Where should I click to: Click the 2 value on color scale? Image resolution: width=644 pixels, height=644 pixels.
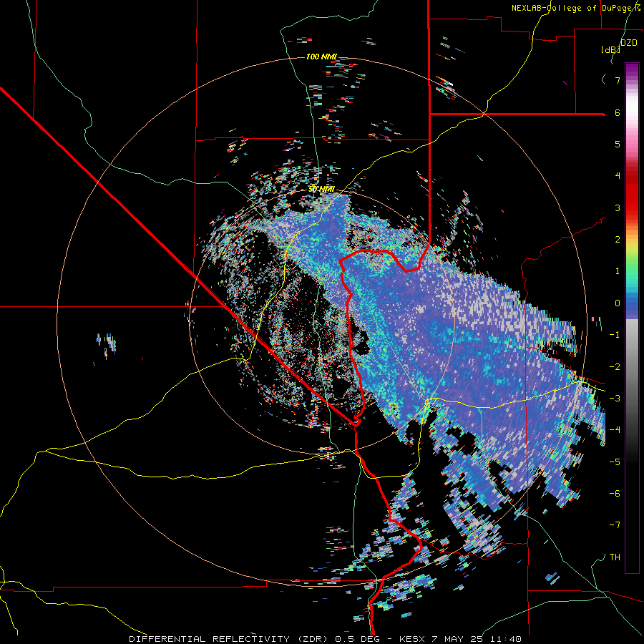click(x=618, y=240)
